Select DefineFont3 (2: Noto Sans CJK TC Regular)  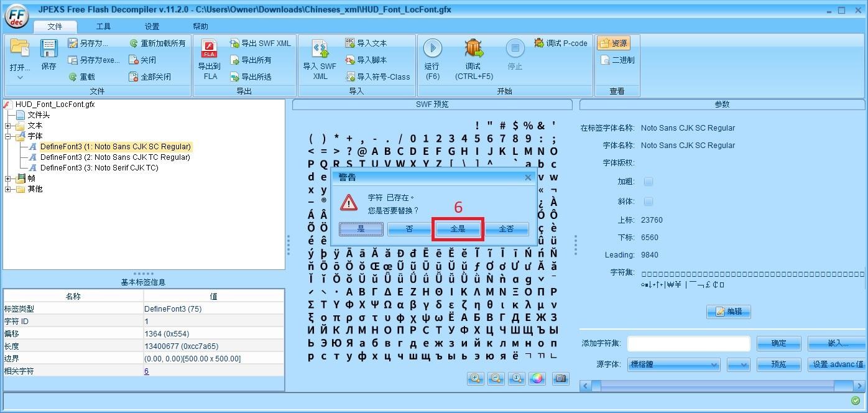115,157
